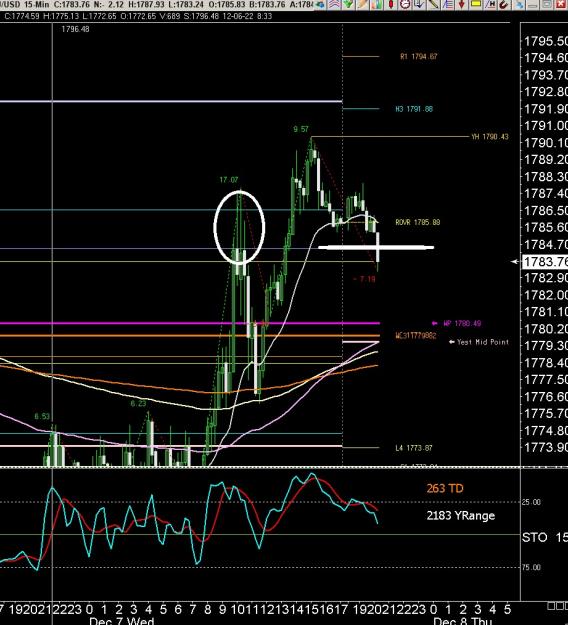This screenshot has width=568, height=625.
Task: Click the orange 263 TD text
Action: point(445,488)
